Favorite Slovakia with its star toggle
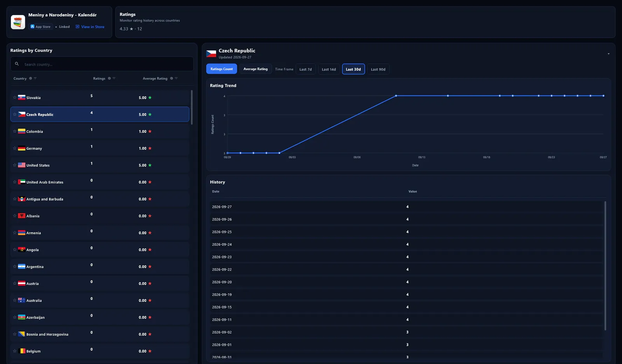The width and height of the screenshot is (622, 364). 15,98
